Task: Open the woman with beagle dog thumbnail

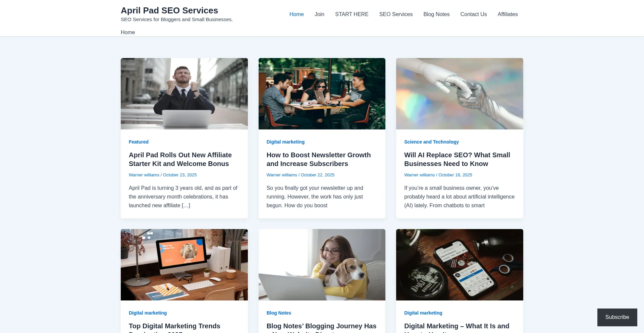Action: click(x=322, y=265)
